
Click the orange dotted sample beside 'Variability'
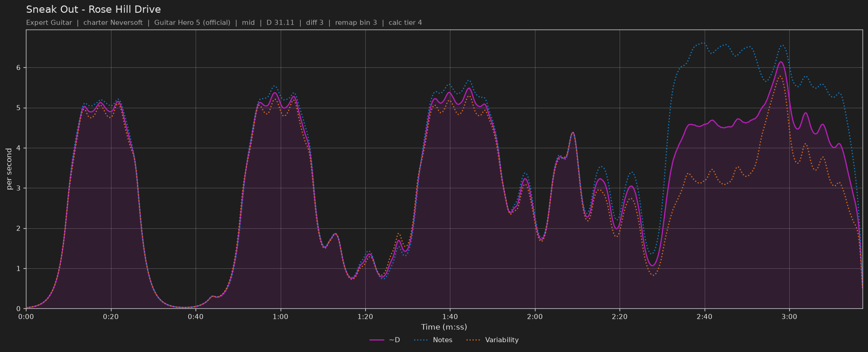pos(474,340)
